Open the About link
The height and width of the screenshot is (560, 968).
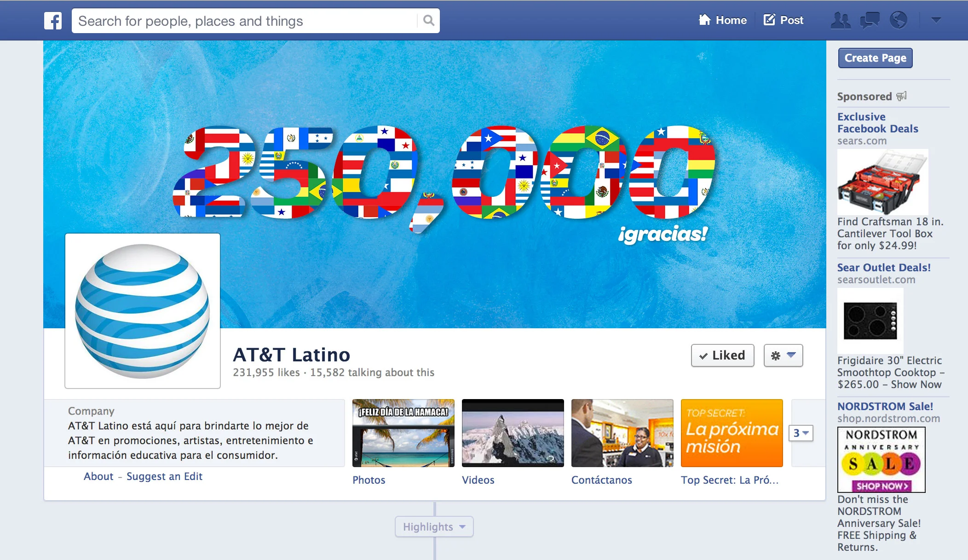coord(98,476)
